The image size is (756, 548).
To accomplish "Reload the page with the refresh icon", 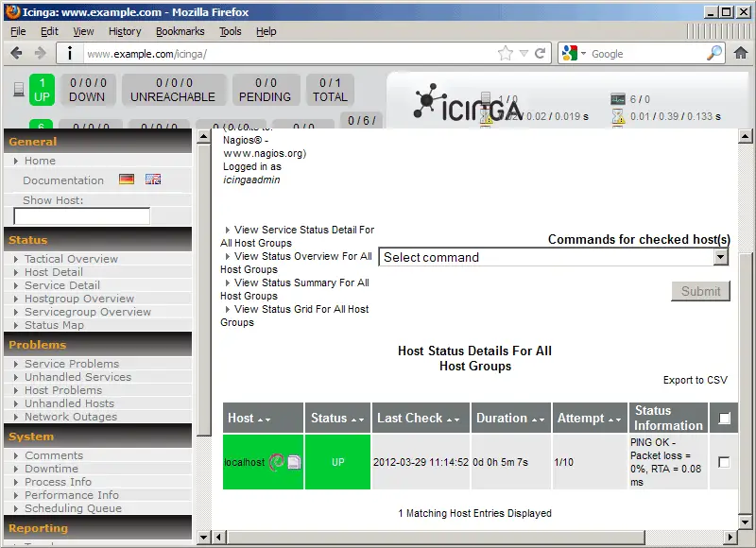I will 541,53.
